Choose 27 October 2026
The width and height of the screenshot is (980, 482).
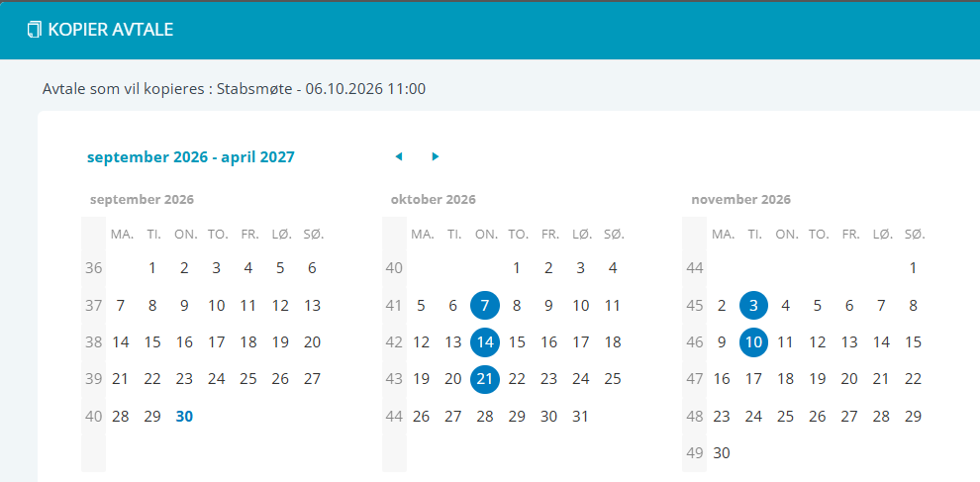[453, 417]
